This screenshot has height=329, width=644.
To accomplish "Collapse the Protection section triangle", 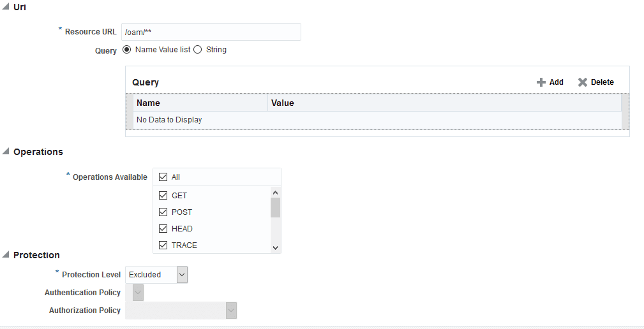I will [5, 255].
